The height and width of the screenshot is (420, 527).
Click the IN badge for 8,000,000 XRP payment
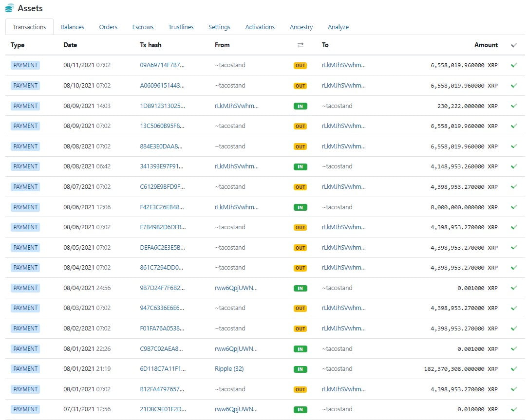tap(300, 207)
